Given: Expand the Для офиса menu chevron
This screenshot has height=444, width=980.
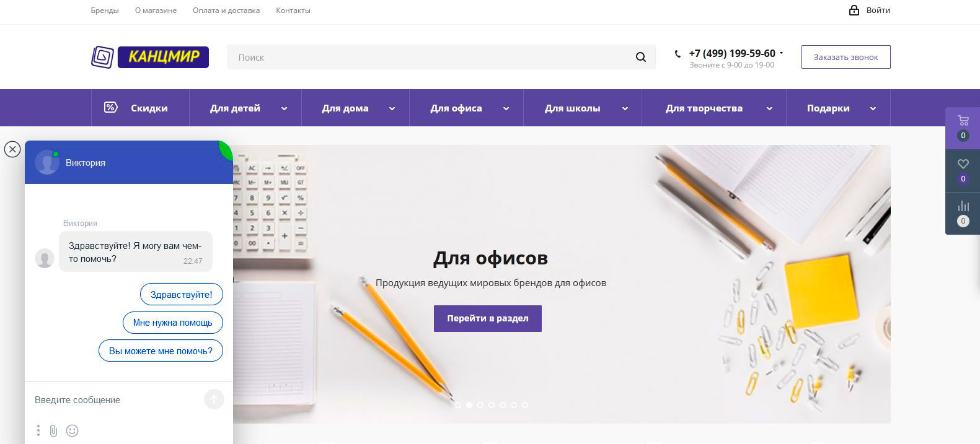Looking at the screenshot, I should click(x=506, y=108).
